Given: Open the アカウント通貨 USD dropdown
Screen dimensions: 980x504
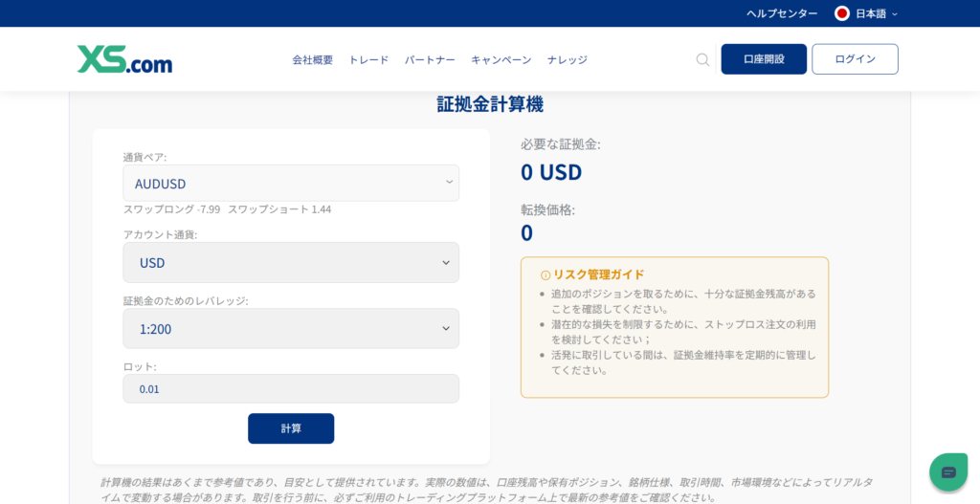Looking at the screenshot, I should (291, 262).
